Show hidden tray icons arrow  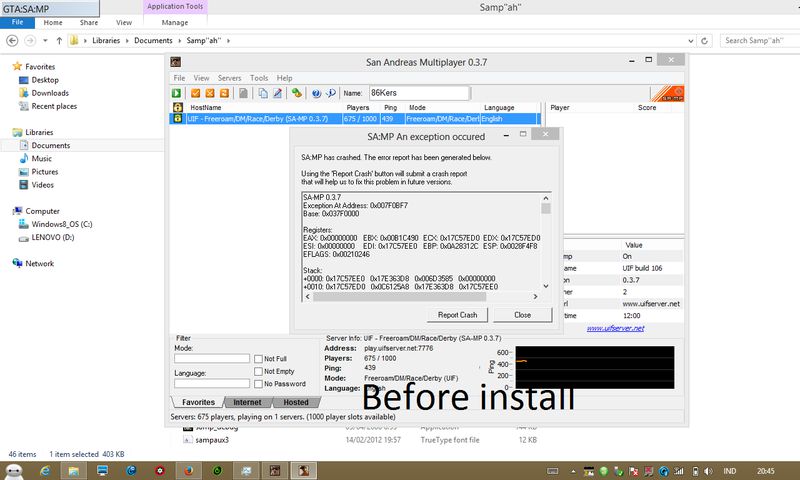573,471
